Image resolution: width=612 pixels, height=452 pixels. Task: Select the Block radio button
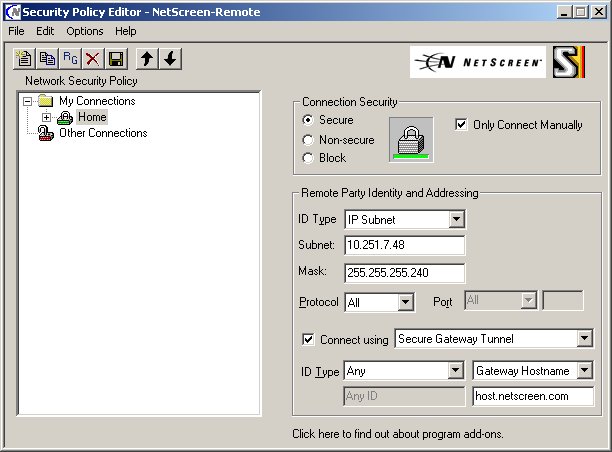pos(308,158)
